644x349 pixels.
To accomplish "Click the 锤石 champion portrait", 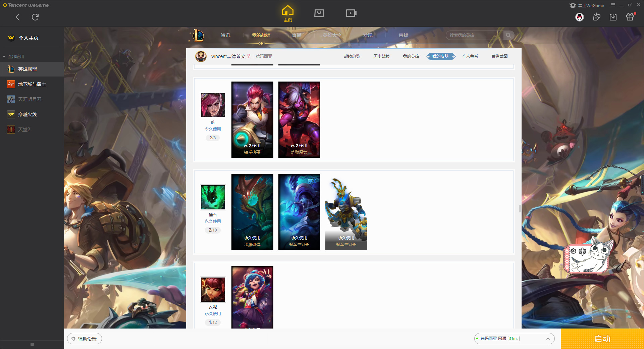I will (x=213, y=197).
